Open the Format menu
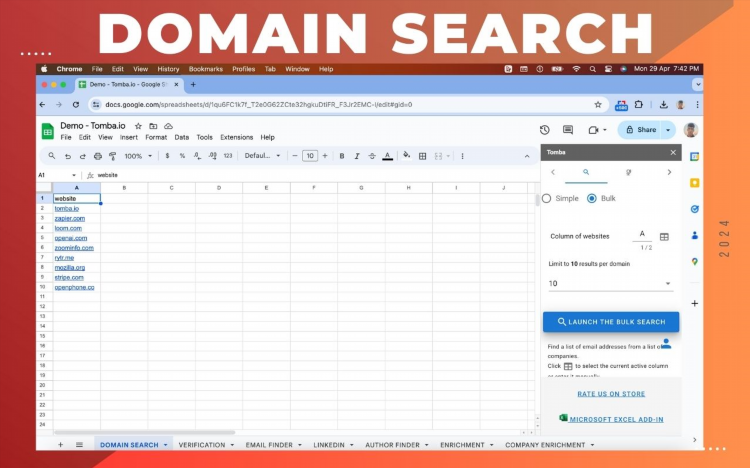This screenshot has width=750, height=468. point(156,137)
